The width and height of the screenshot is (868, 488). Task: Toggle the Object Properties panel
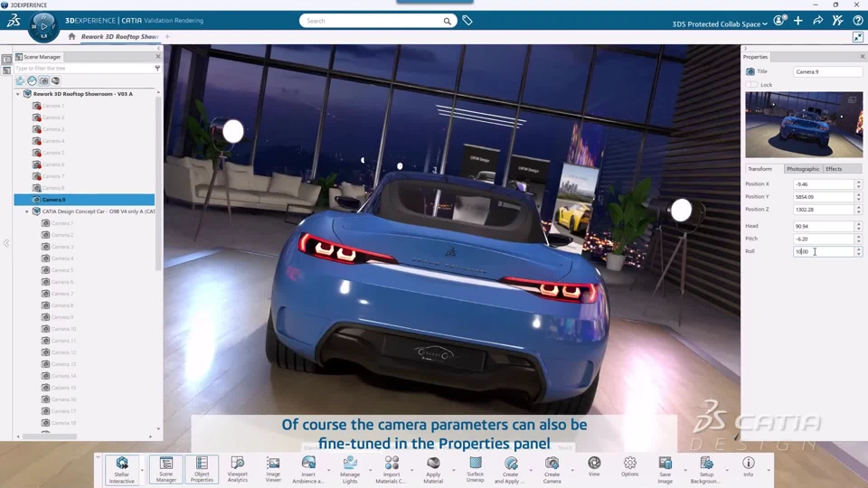click(202, 469)
